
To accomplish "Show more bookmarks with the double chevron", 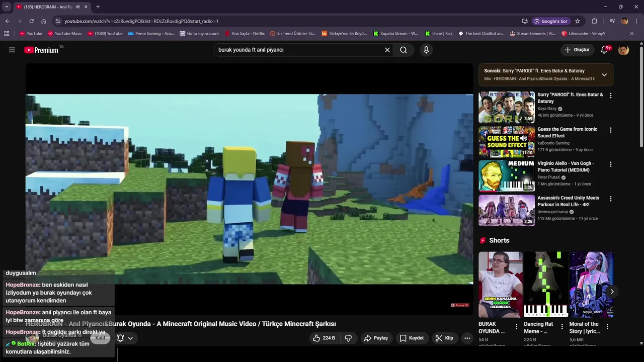I will [632, 34].
